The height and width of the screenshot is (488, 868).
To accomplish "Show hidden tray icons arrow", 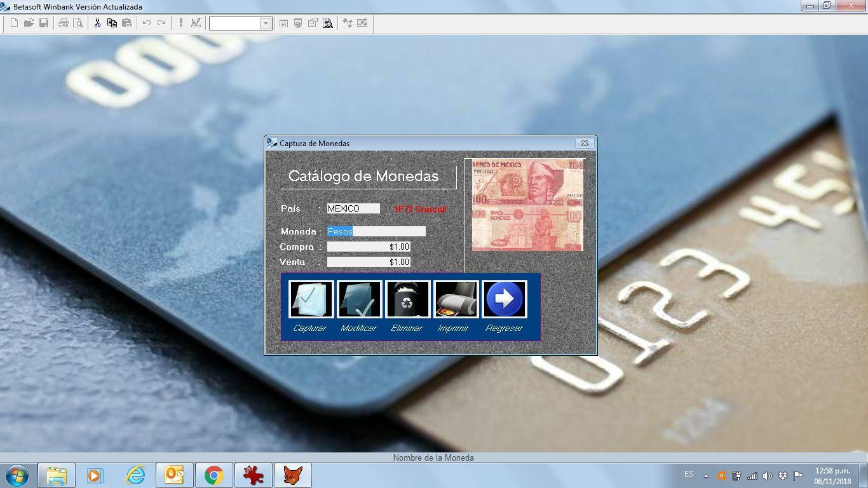I will point(706,475).
